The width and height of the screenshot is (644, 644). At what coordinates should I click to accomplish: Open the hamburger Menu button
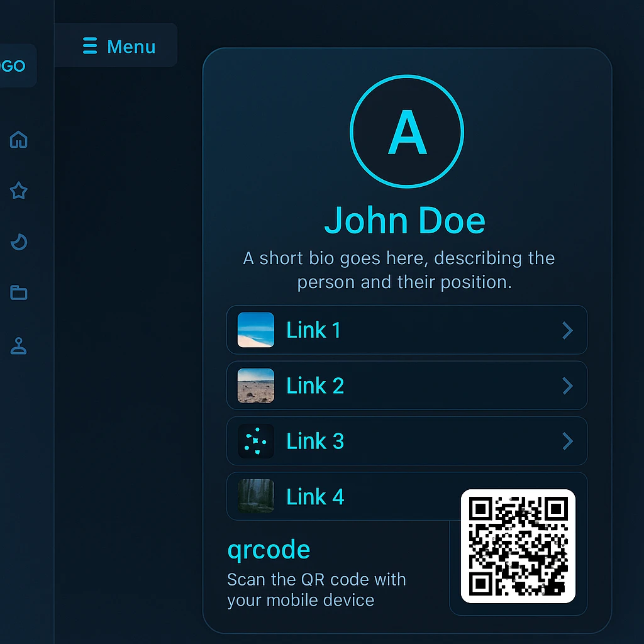pyautogui.click(x=118, y=47)
